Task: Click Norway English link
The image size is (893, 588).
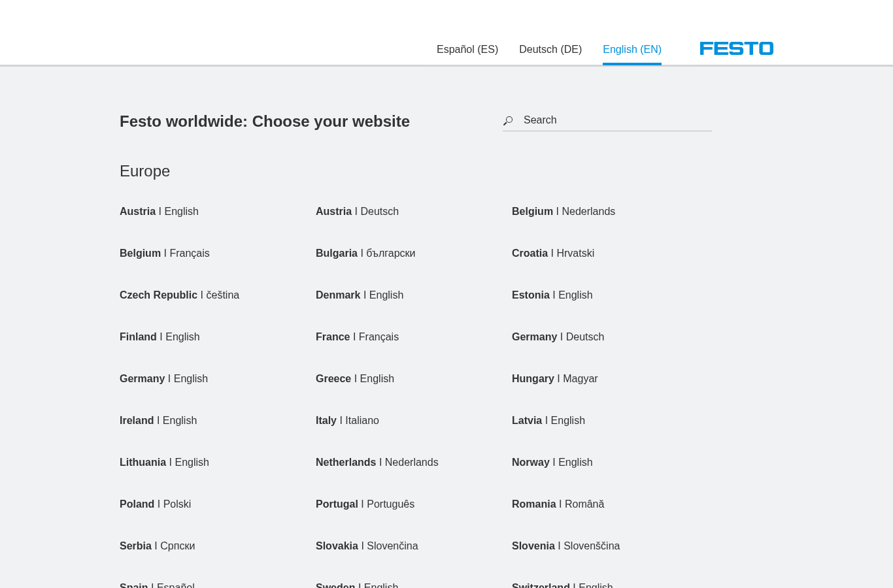Action: [552, 463]
